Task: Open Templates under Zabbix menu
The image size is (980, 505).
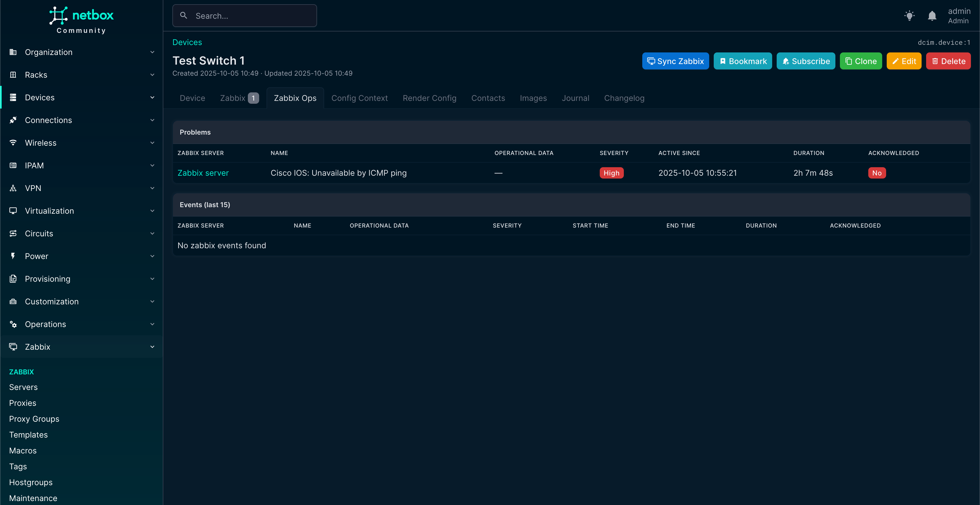Action: [29, 435]
